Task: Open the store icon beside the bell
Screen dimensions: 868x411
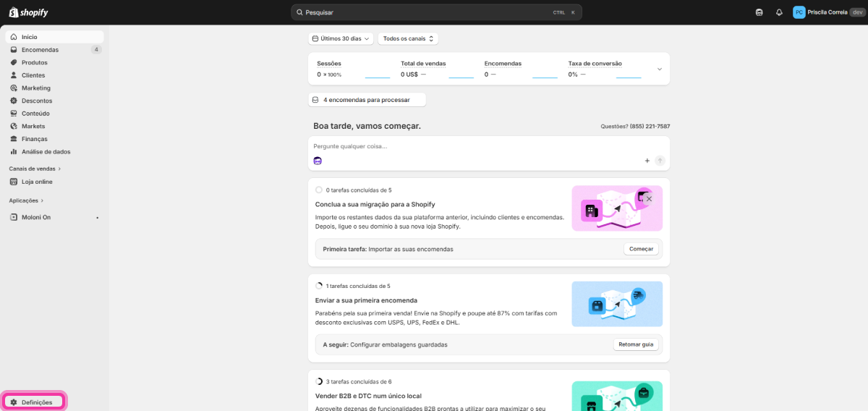Action: tap(759, 12)
